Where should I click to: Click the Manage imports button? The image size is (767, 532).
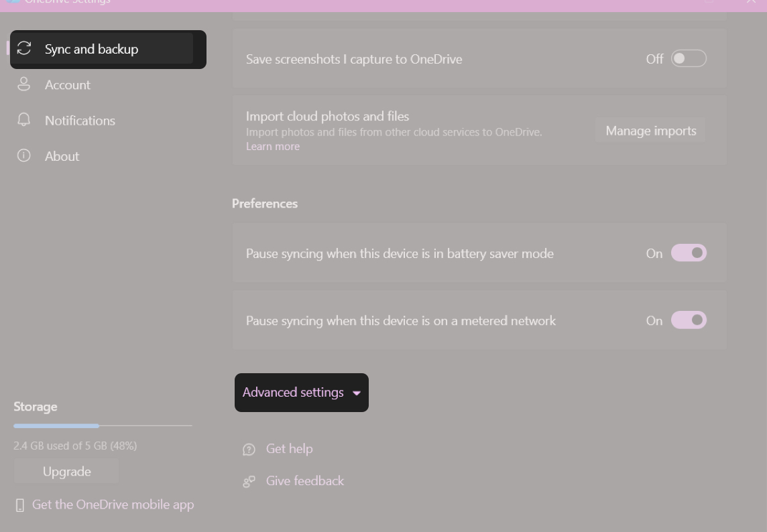[650, 130]
